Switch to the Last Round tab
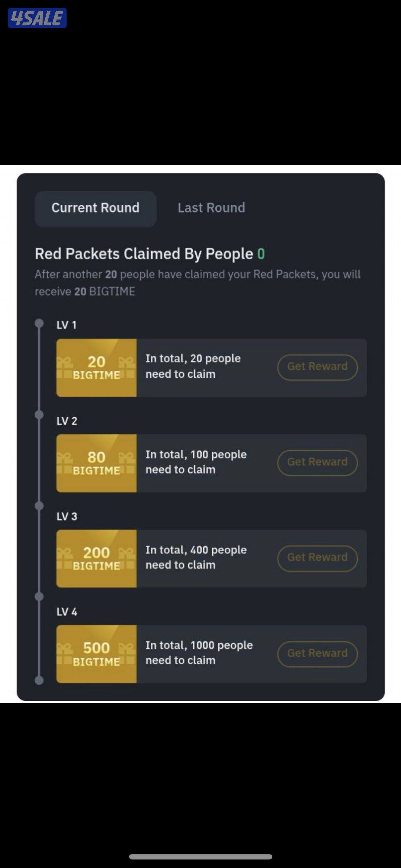 [211, 208]
